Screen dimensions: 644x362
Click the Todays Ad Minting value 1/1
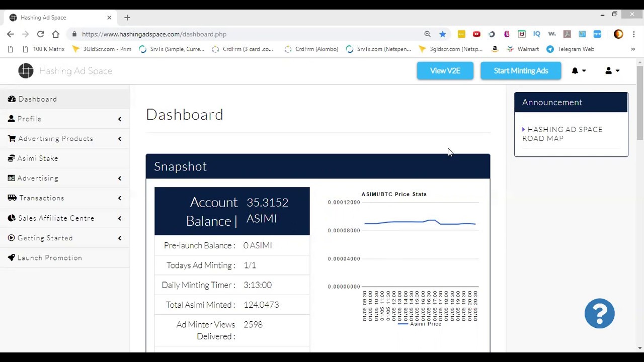(x=250, y=265)
